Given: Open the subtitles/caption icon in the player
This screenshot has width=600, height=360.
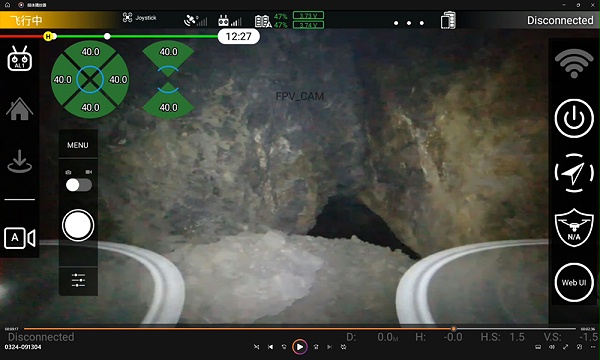Looking at the screenshot, I should [x=538, y=347].
